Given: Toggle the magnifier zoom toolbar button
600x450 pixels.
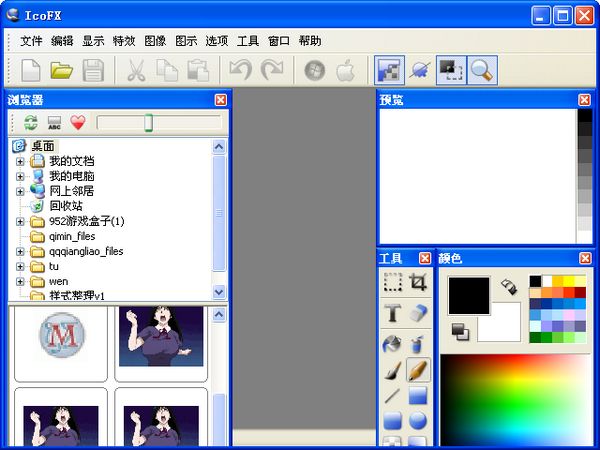Looking at the screenshot, I should 482,70.
